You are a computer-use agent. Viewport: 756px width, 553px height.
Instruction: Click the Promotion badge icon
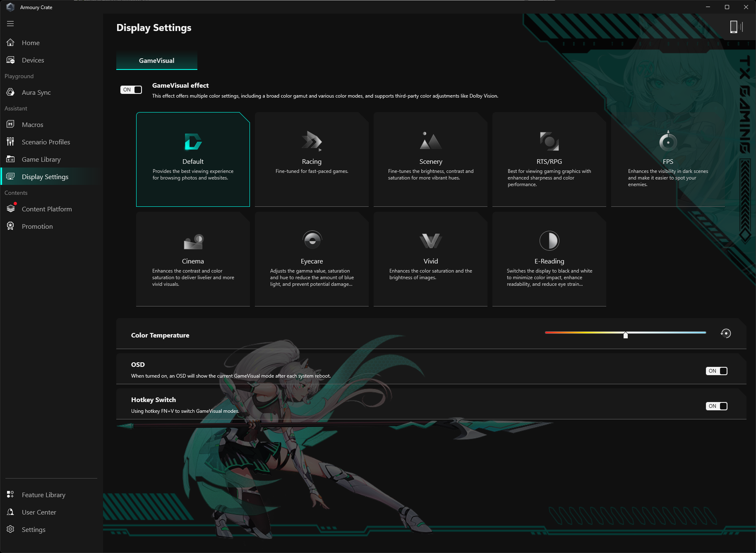tap(10, 226)
